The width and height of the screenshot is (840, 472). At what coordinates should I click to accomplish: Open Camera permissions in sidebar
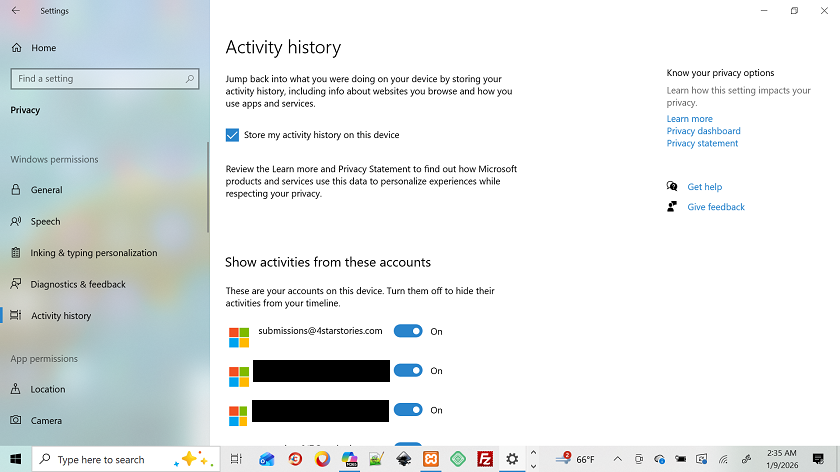click(x=46, y=421)
